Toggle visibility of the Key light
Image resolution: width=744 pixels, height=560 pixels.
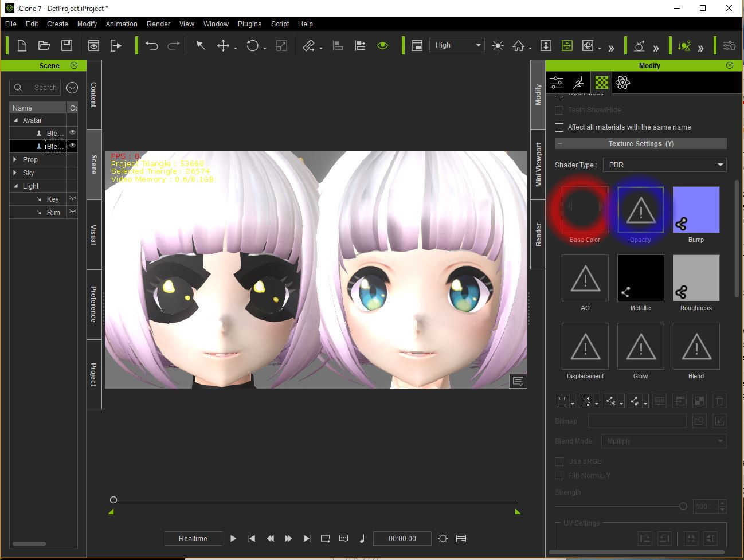click(72, 198)
